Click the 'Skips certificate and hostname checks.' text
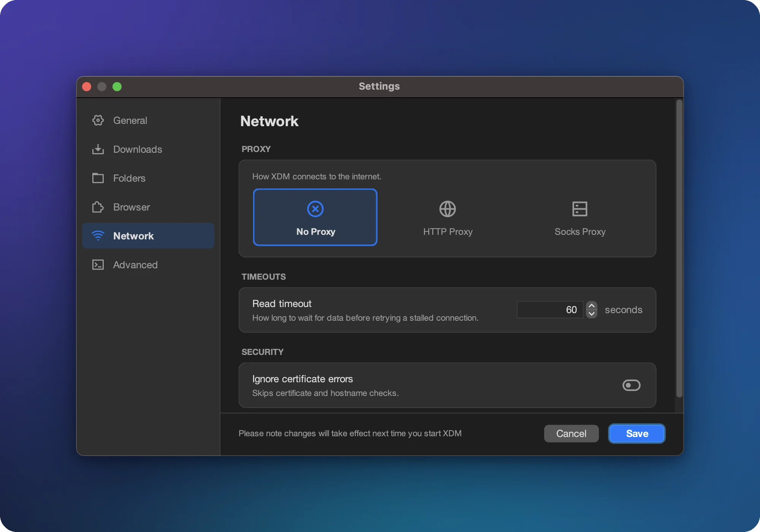Screen dimensions: 760x532 326,393
